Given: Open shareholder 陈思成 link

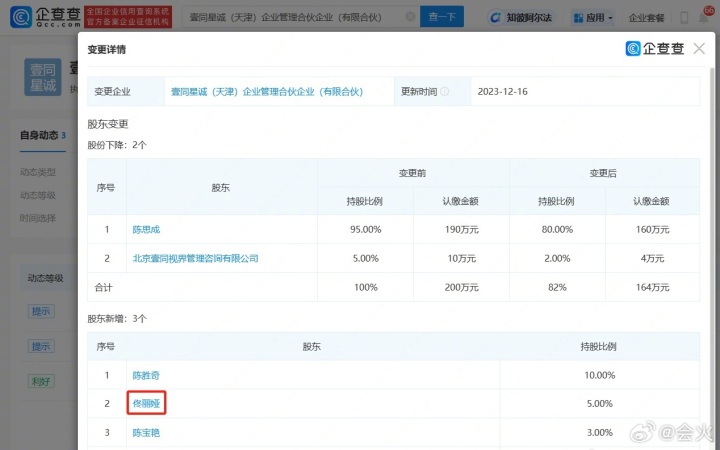Looking at the screenshot, I should [146, 230].
